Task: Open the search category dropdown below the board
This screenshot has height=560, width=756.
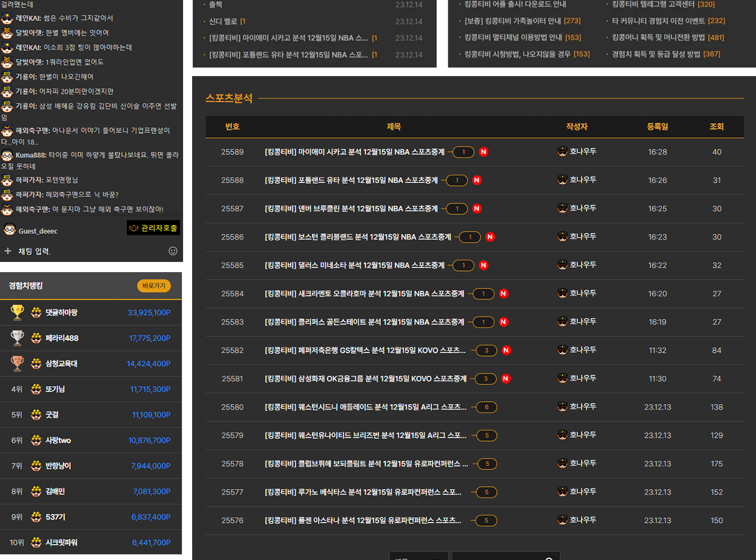Action: (x=419, y=557)
